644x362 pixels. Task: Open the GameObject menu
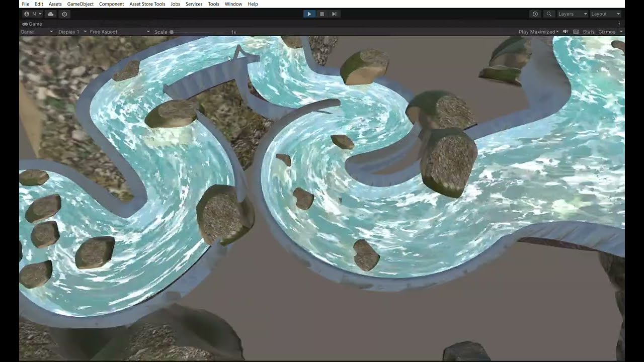coord(80,4)
